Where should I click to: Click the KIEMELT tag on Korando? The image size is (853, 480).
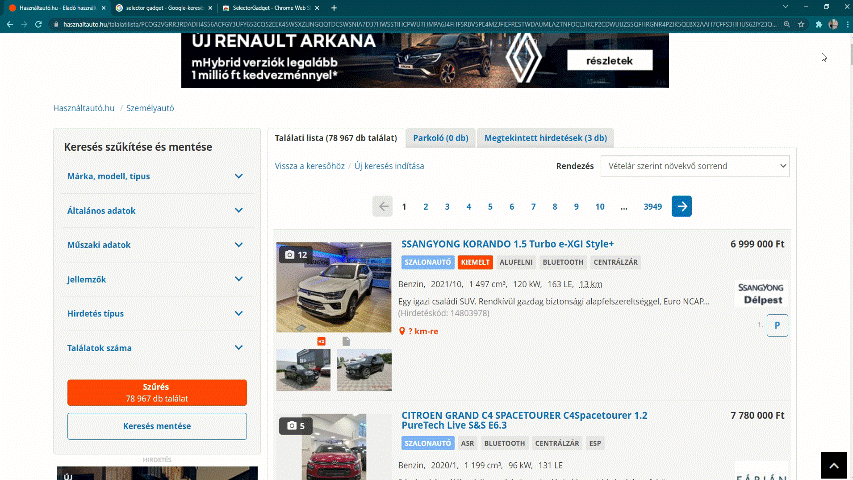[475, 262]
